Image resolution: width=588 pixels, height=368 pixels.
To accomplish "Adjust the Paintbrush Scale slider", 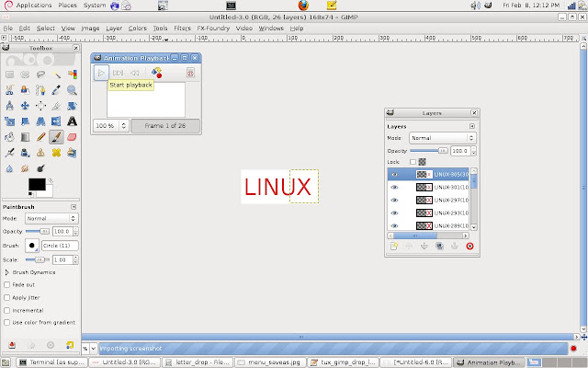I will [37, 259].
